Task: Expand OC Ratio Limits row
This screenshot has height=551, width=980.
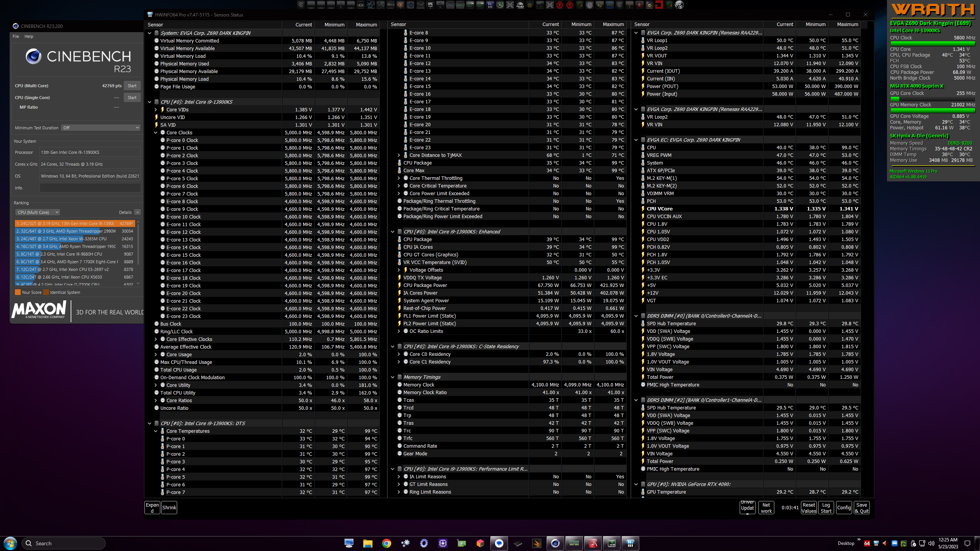Action: (x=399, y=331)
